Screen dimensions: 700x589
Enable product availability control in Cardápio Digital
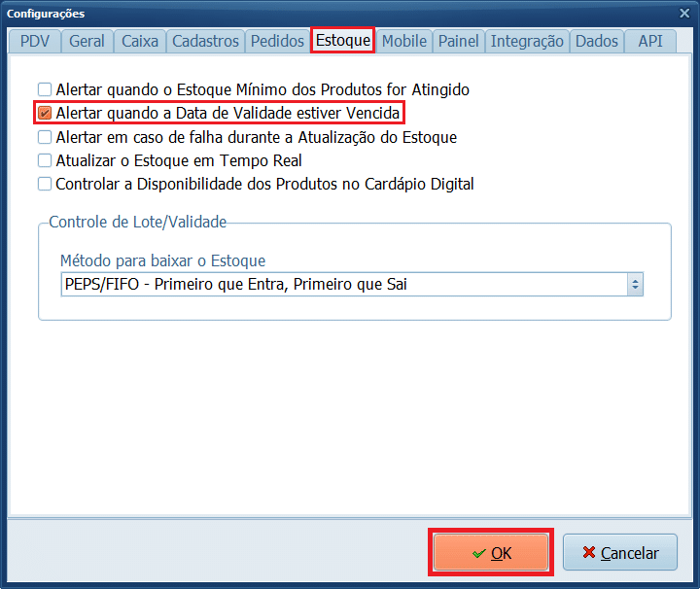tap(45, 184)
